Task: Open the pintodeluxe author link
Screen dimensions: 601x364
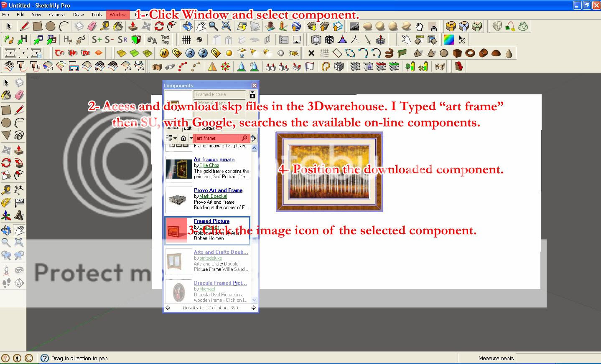Action: click(211, 258)
